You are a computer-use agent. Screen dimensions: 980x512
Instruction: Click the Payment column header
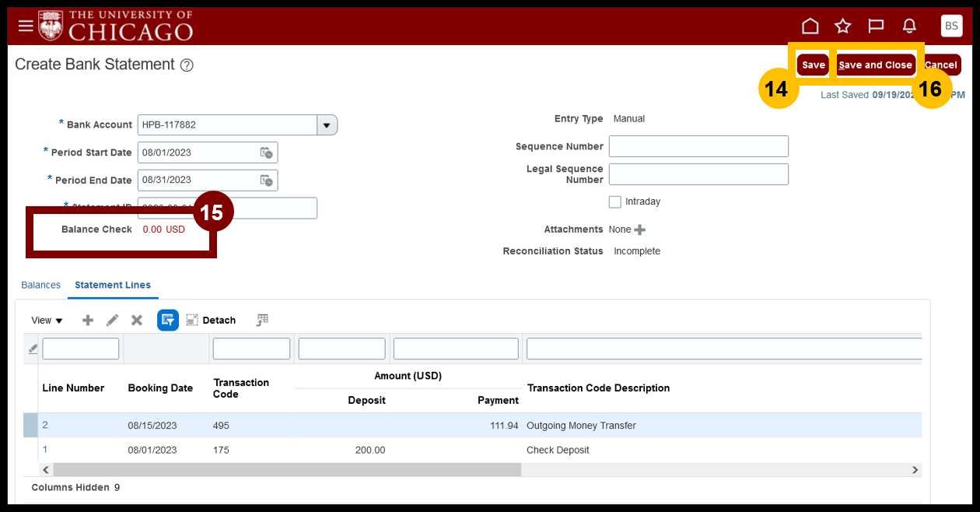(x=498, y=401)
